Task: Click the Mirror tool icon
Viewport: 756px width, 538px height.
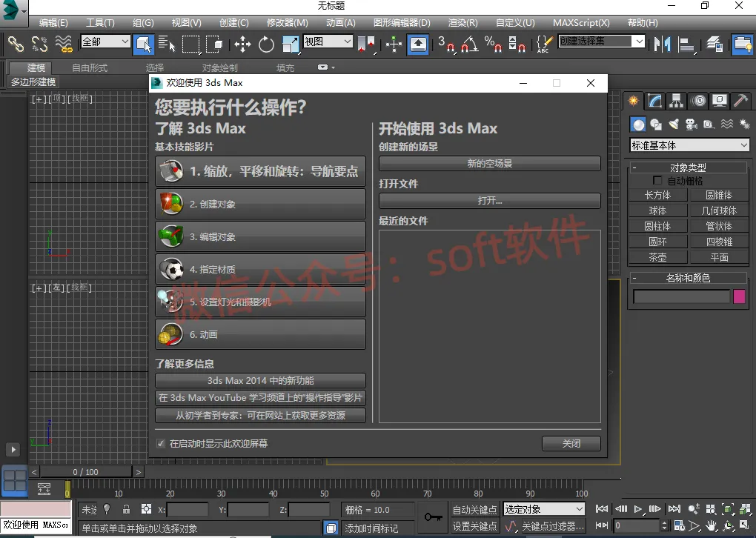Action: [663, 44]
